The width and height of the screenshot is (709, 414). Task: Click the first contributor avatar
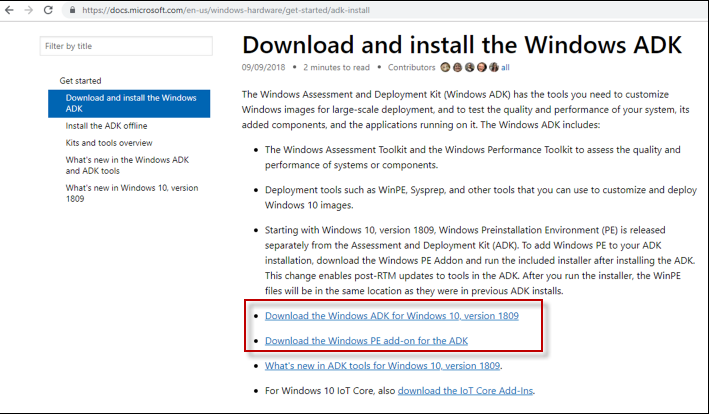[446, 68]
